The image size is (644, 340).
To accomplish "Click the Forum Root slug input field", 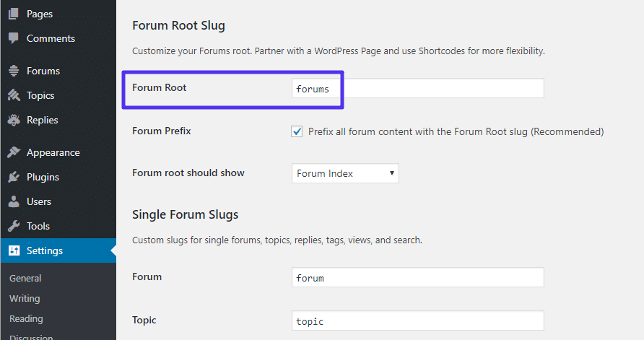I will click(417, 89).
